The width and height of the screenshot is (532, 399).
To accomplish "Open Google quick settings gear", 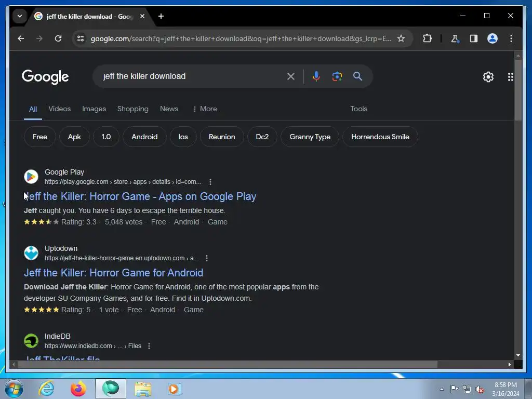I will point(488,77).
